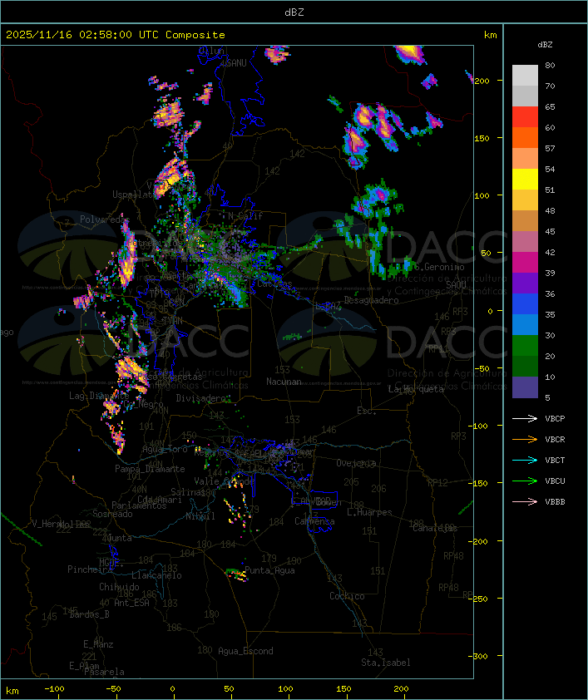Pick the magenta 39-42 dBZ legend swatch
The height and width of the screenshot is (700, 588).
(x=525, y=263)
